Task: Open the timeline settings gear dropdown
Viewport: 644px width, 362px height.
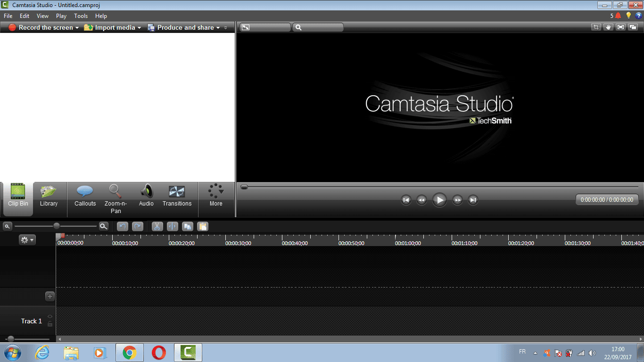Action: pos(27,240)
